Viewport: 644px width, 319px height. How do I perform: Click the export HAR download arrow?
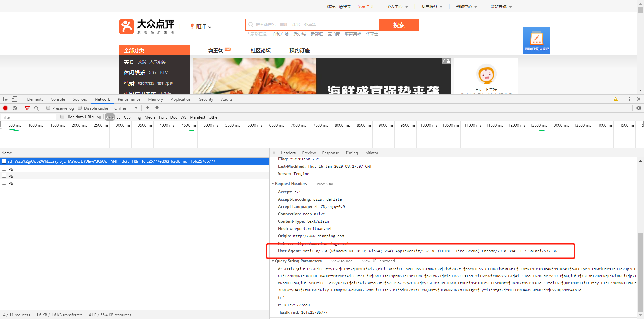157,108
